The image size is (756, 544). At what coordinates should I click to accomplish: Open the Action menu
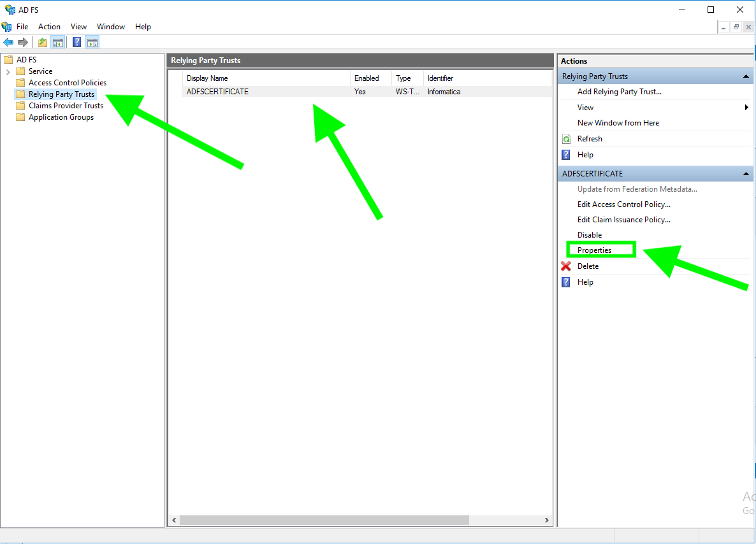click(49, 27)
